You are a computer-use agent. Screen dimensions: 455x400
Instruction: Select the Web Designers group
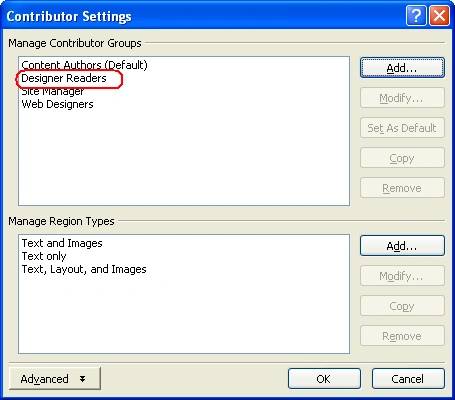(x=57, y=104)
